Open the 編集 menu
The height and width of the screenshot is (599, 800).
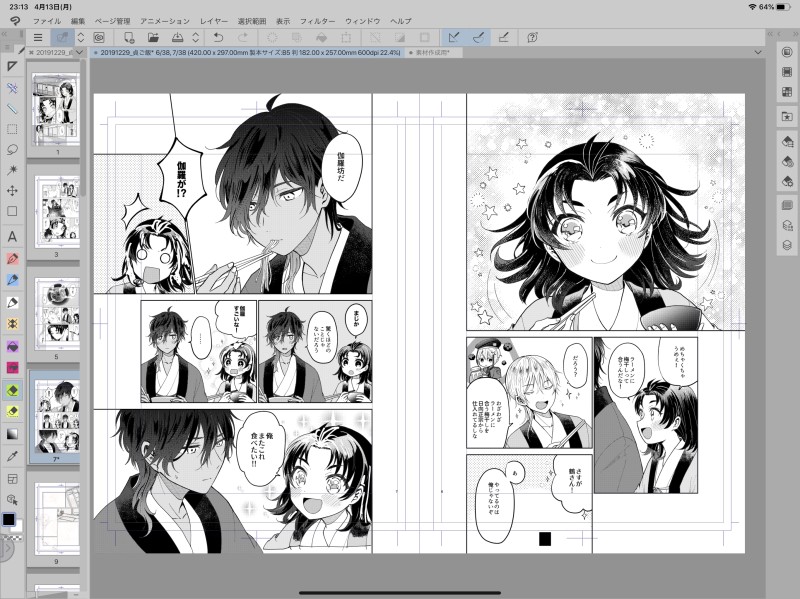click(78, 21)
